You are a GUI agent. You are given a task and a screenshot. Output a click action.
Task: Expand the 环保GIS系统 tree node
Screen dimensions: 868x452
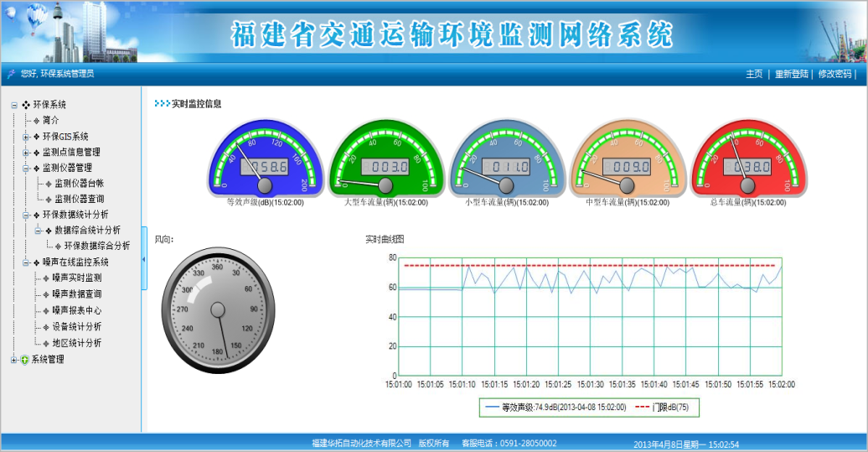point(25,137)
